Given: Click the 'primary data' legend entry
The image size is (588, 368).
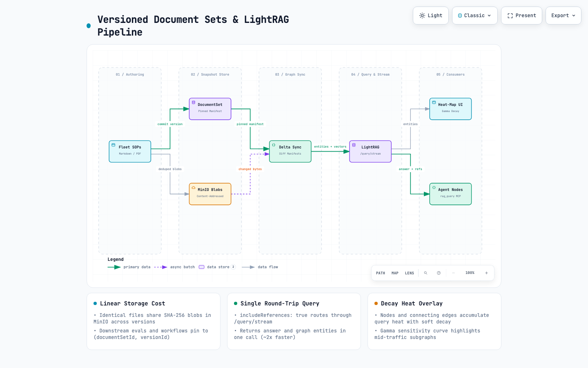Looking at the screenshot, I should tap(129, 267).
